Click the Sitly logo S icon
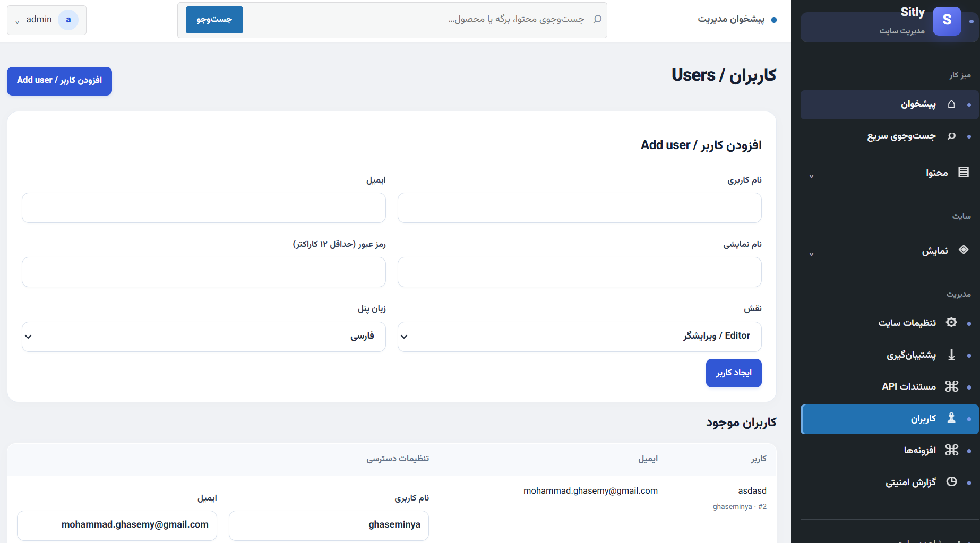This screenshot has height=543, width=980. pyautogui.click(x=947, y=21)
